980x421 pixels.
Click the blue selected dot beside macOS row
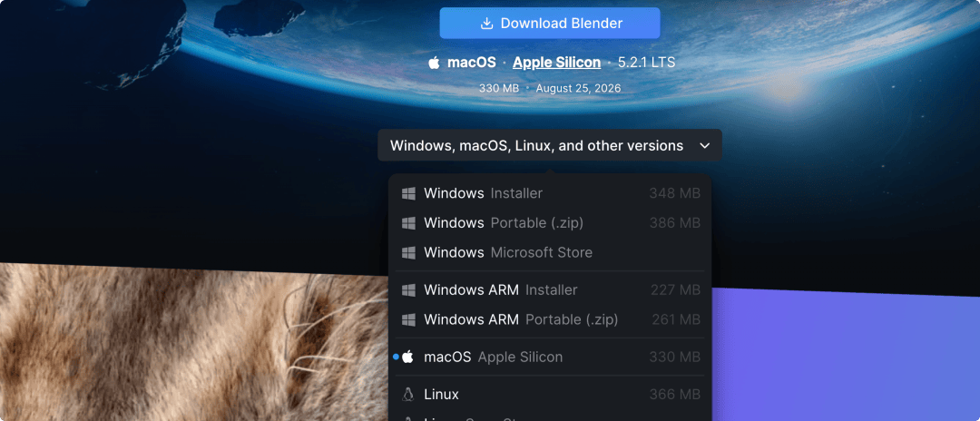[x=396, y=357]
